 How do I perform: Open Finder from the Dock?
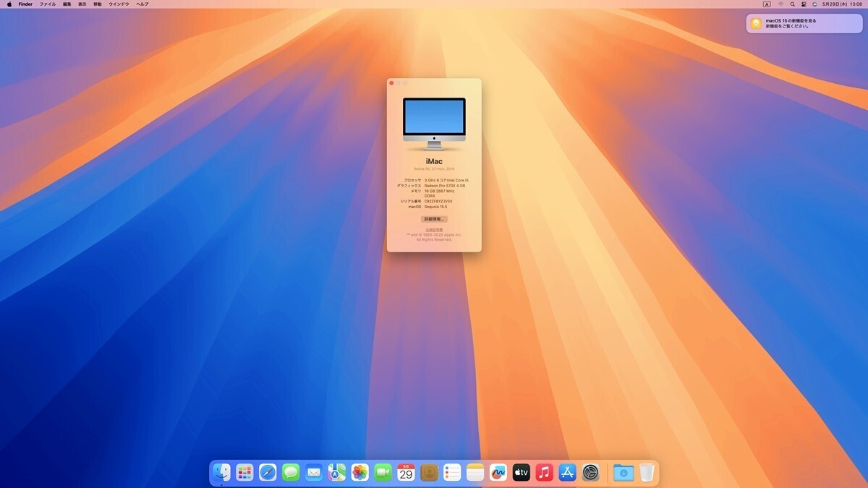[222, 473]
